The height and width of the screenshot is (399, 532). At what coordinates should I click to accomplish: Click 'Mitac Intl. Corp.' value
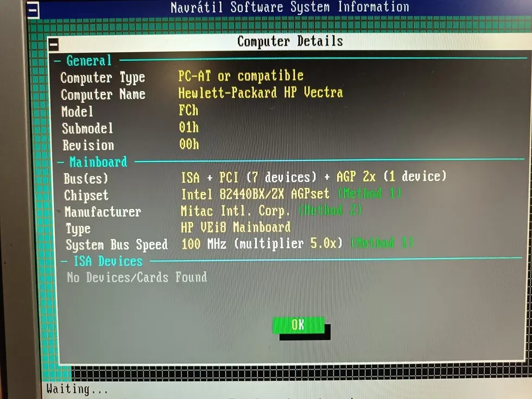236,211
